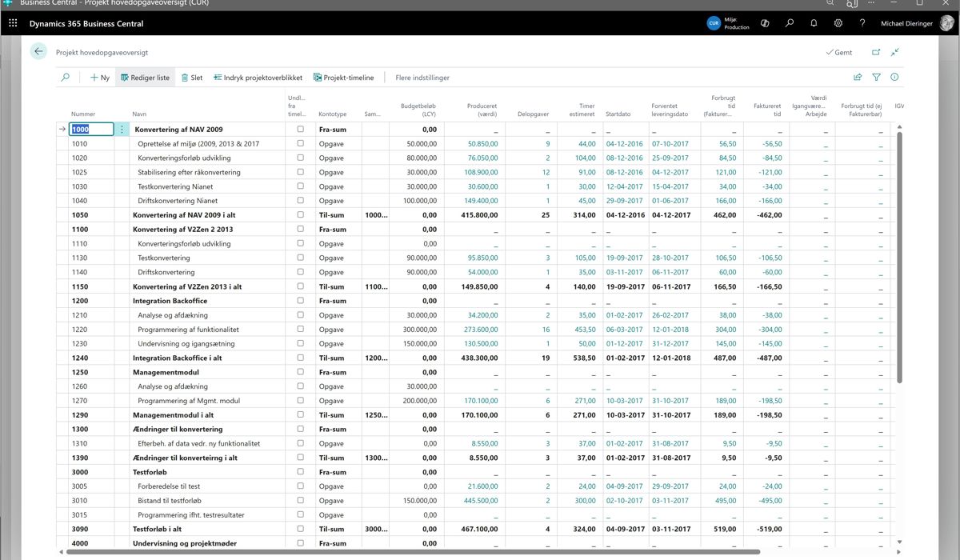
Task: Open produced value 445.500,00 link
Action: click(482, 501)
